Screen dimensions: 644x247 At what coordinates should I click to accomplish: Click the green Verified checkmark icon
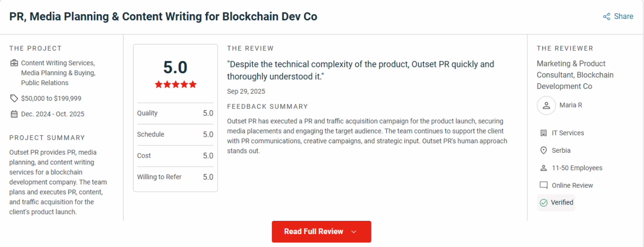coord(544,203)
